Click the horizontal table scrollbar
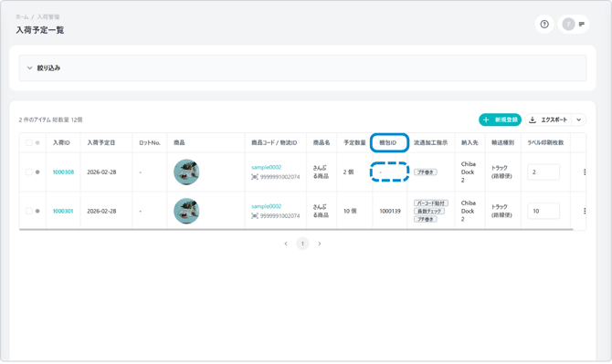 click(x=296, y=230)
